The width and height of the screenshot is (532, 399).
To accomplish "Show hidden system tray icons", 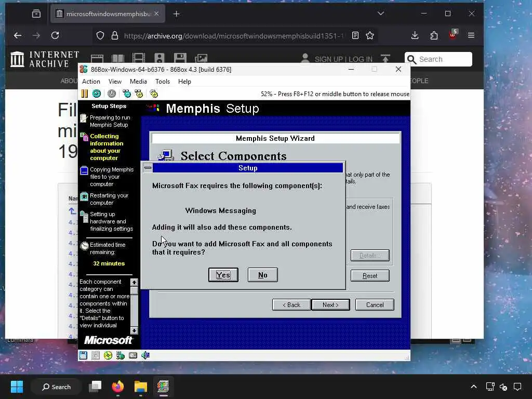I will pyautogui.click(x=474, y=387).
